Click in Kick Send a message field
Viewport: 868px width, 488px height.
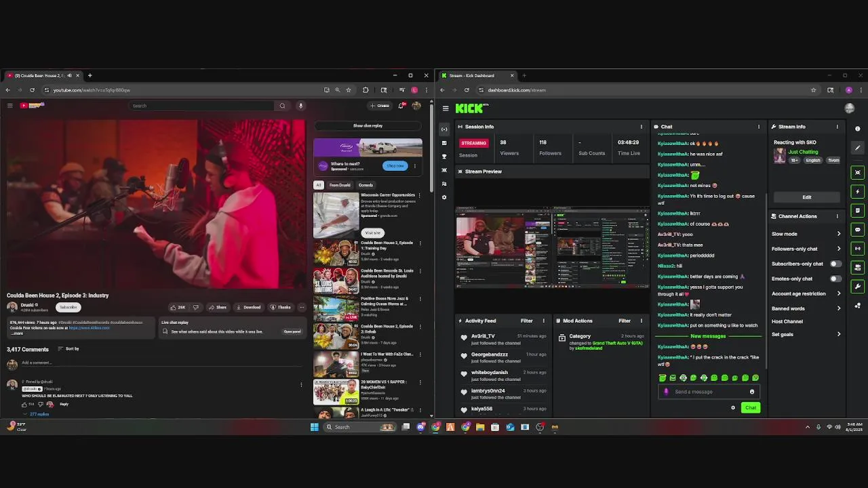coord(708,392)
